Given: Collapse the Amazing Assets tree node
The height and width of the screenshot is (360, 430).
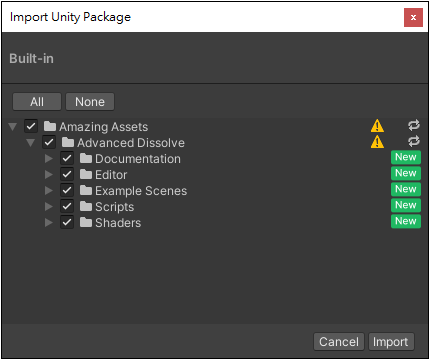Looking at the screenshot, I should [13, 127].
